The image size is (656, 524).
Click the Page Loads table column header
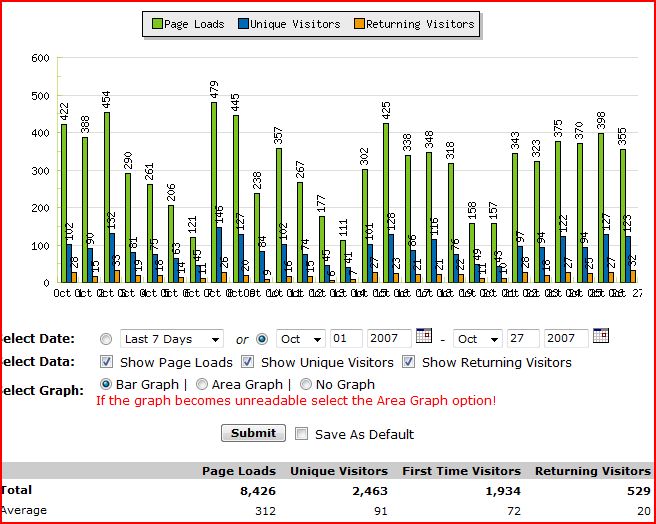(239, 471)
